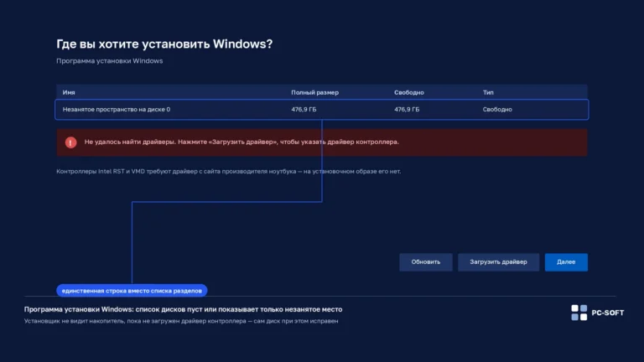644x362 pixels.
Task: Click the Тип column header
Action: point(488,92)
